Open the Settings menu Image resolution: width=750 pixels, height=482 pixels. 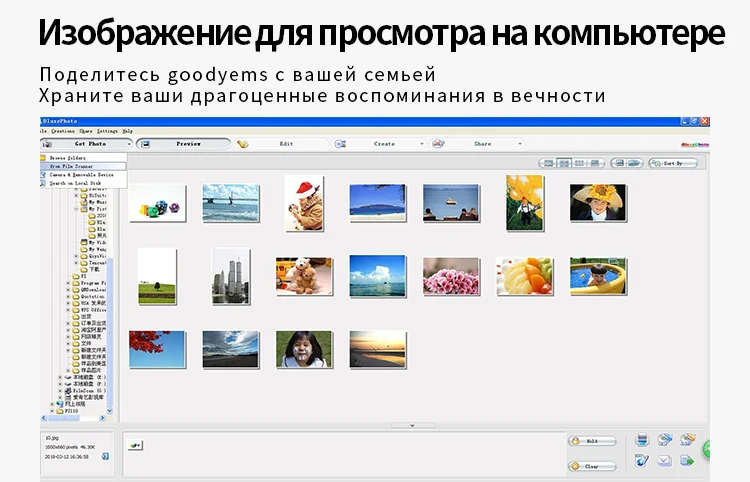pyautogui.click(x=107, y=131)
